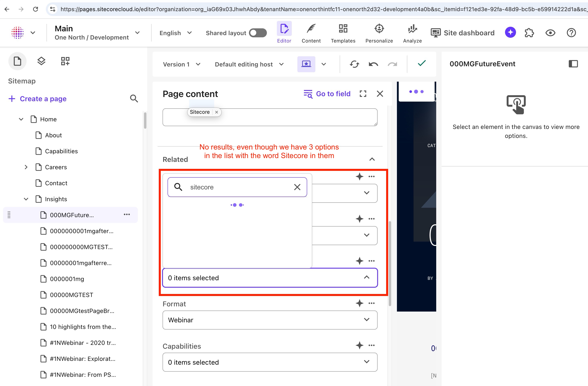Toggle the right panel layout icon
Screen dimensions: 588x386
tap(573, 64)
